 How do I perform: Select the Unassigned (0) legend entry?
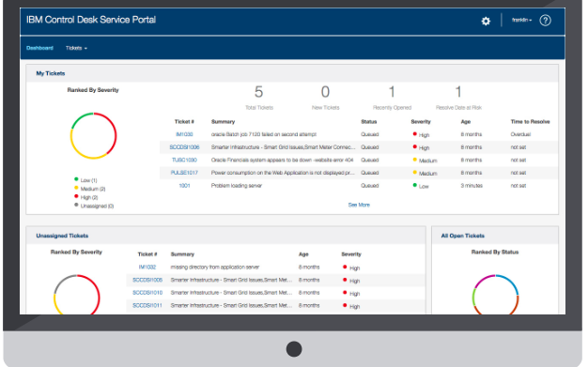[x=94, y=206]
